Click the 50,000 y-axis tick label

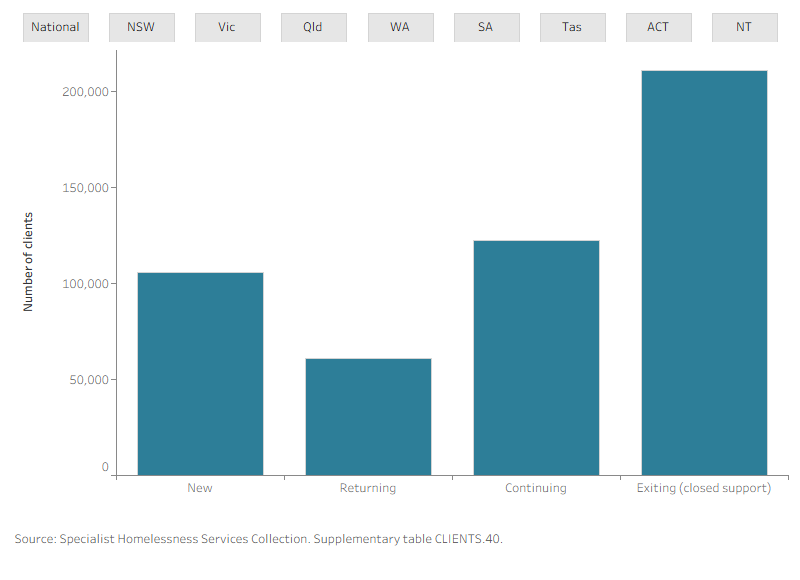tap(89, 380)
